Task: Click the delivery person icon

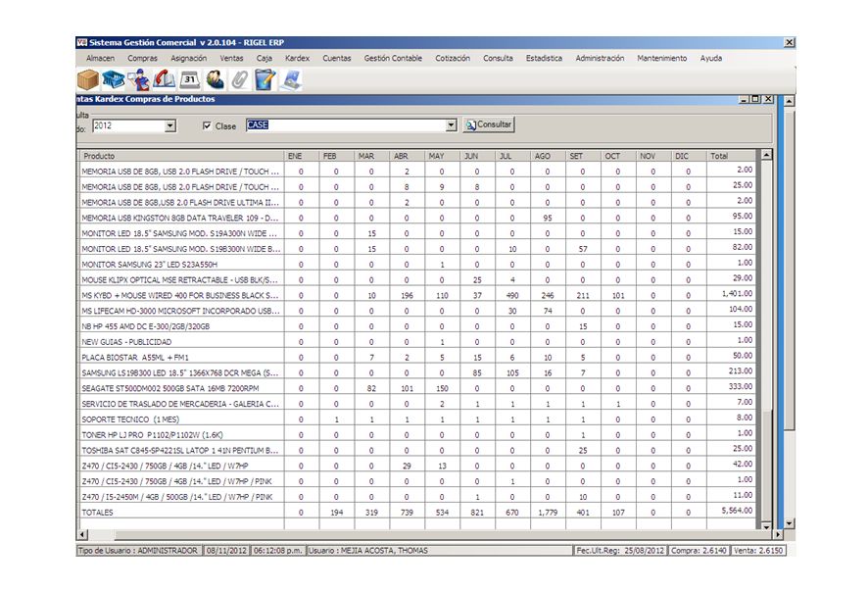Action: 140,80
